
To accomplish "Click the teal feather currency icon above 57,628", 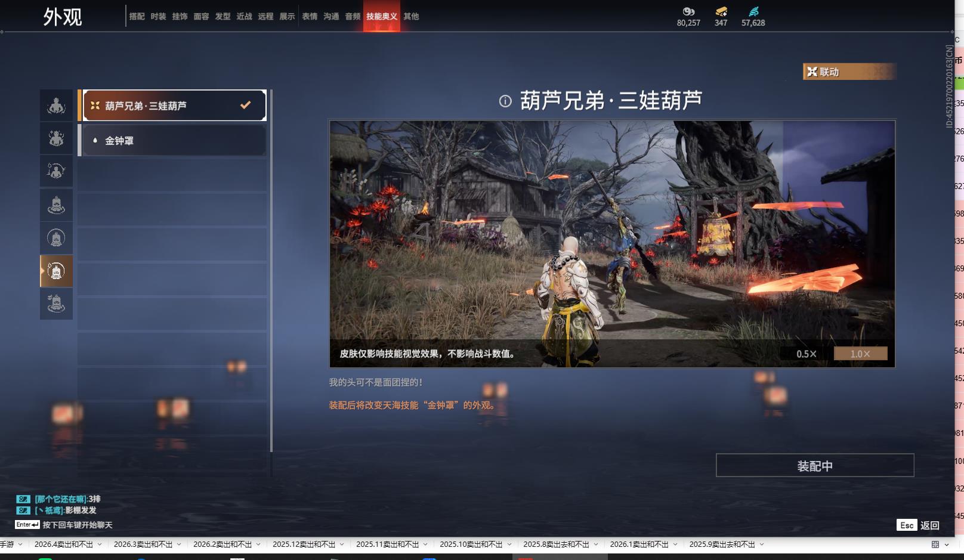I will click(x=753, y=11).
